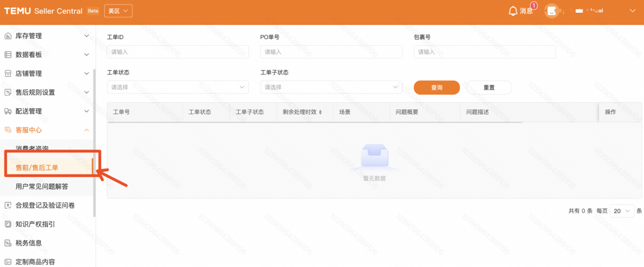Focus the PO单号 input field
Viewport: 644px width, 267px height.
point(331,52)
